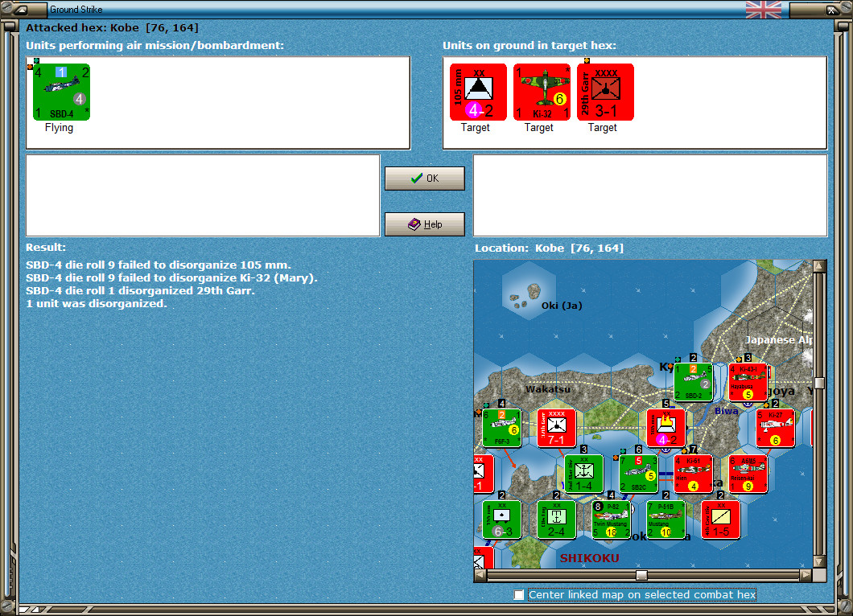Image resolution: width=853 pixels, height=616 pixels.
Task: Select the 105 mm artillery target counter
Action: [x=478, y=92]
